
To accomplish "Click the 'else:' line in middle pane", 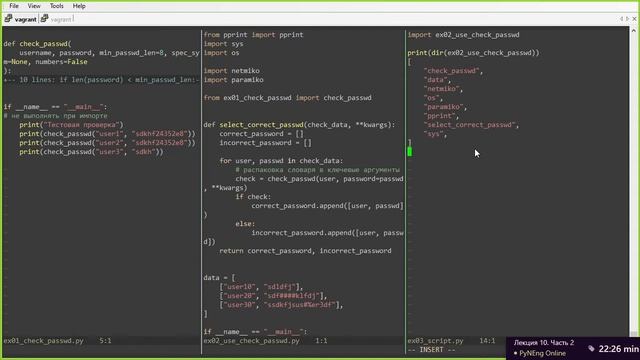I will [245, 224].
